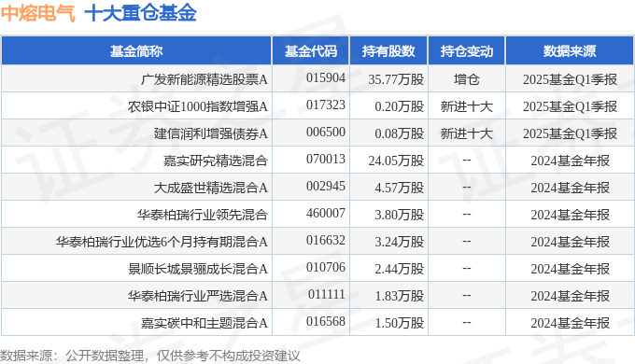This screenshot has height=364, width=635.
Task: Click the fund code 015904
Action: click(326, 77)
